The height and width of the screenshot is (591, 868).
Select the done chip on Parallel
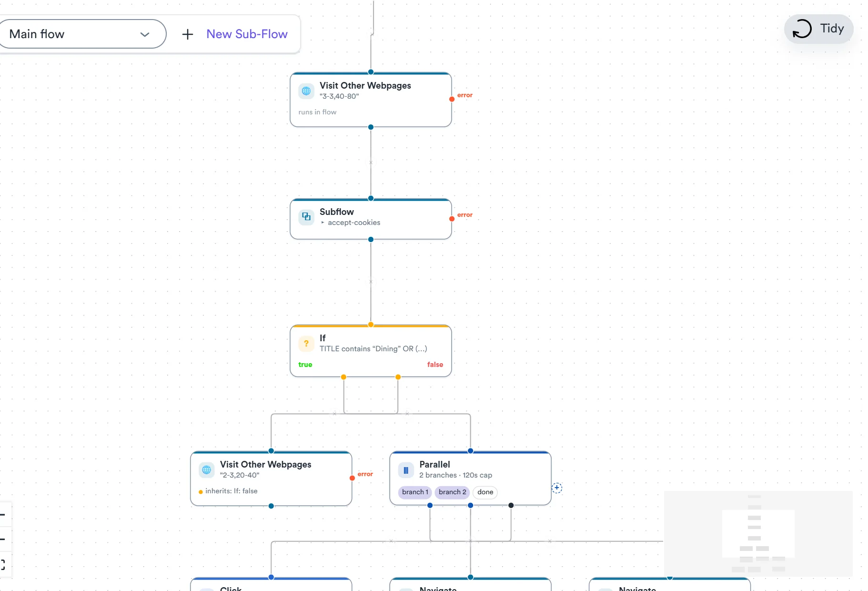coord(485,492)
